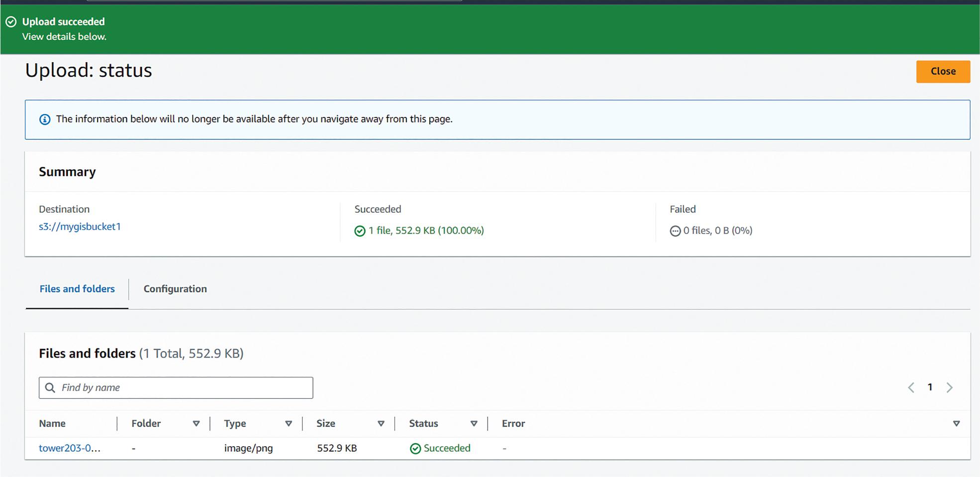The image size is (980, 477).
Task: Sort by Folder column arrow
Action: point(196,424)
